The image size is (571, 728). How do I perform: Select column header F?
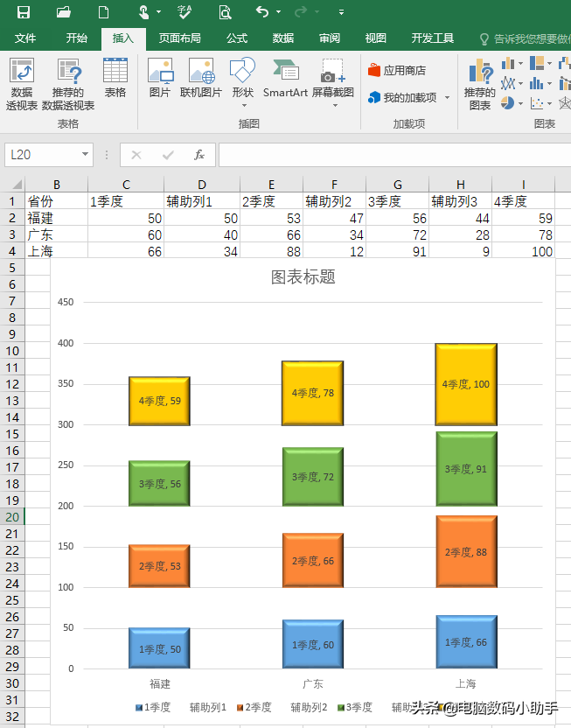(x=334, y=185)
